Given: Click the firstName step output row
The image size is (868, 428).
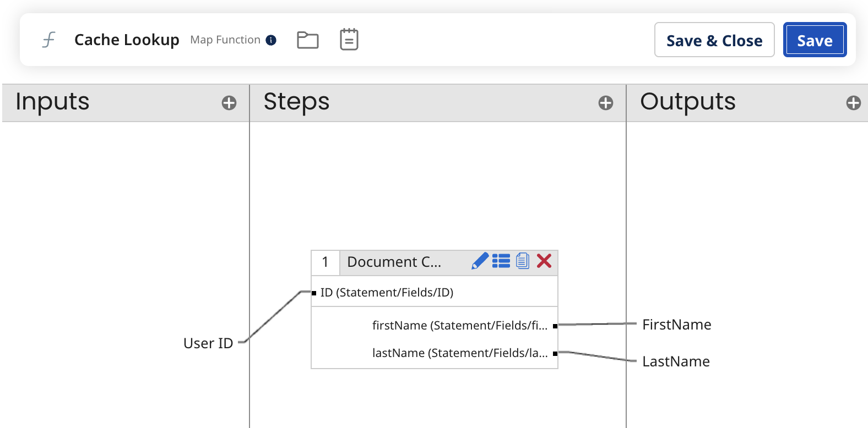Looking at the screenshot, I should coord(459,326).
